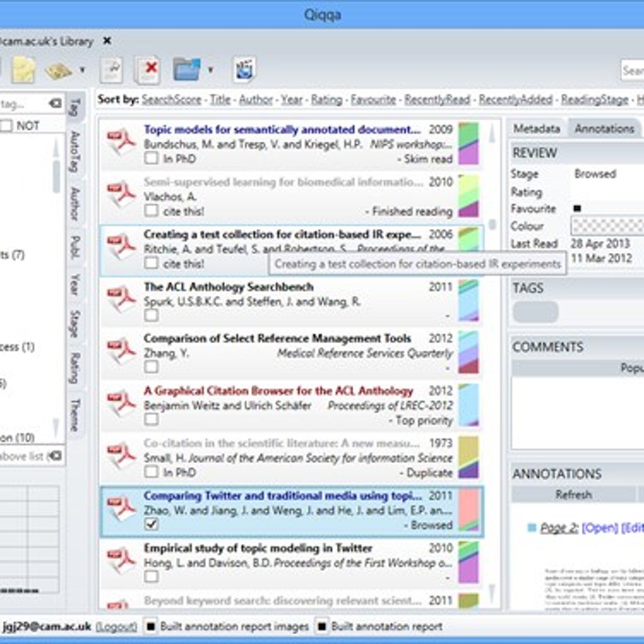Switch to the Metadata tab
This screenshot has height=644, width=644.
[536, 128]
